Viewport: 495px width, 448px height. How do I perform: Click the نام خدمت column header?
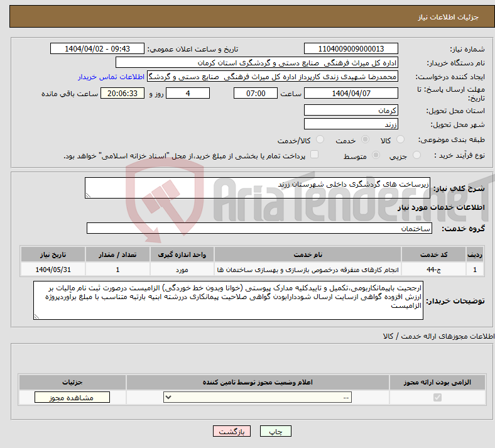(308, 254)
